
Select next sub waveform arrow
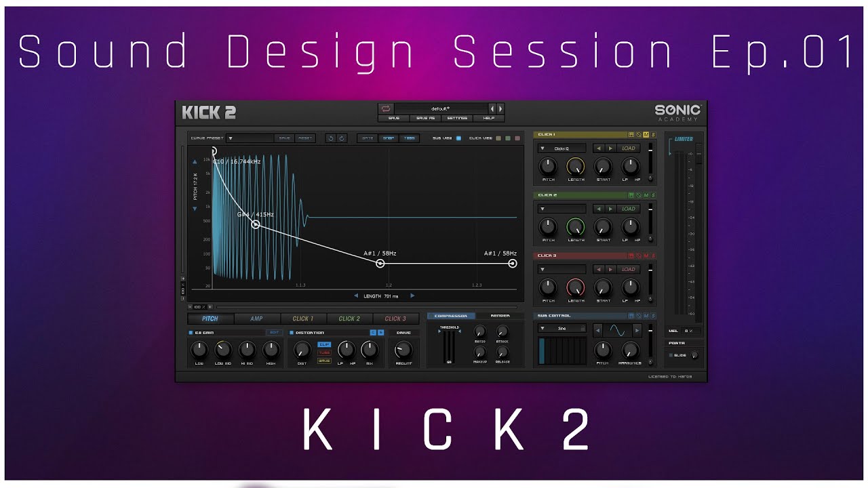click(636, 330)
